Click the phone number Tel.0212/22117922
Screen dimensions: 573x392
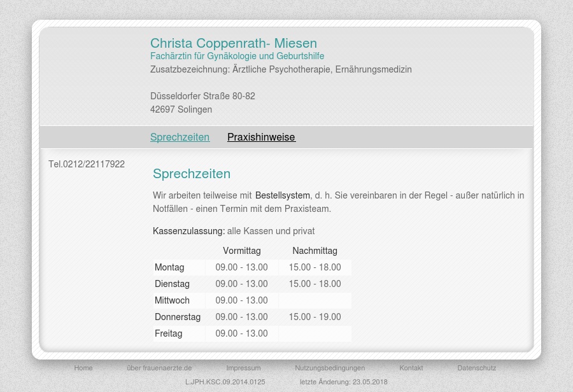coord(87,164)
